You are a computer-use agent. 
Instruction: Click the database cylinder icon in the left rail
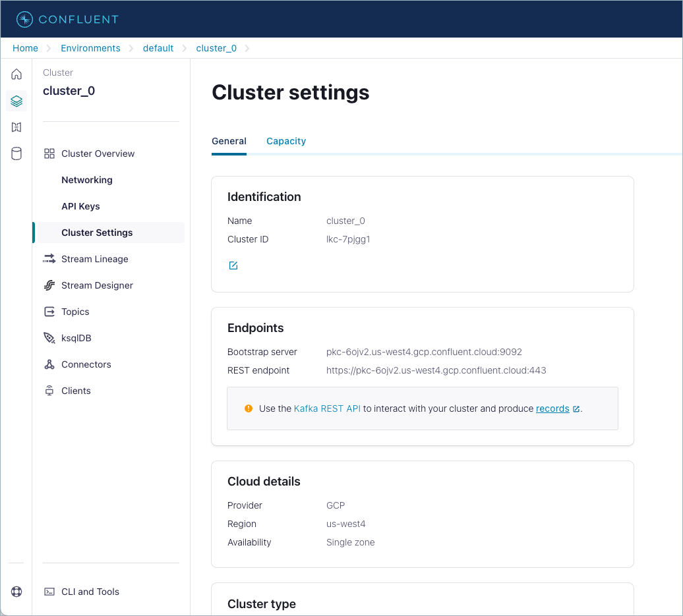tap(16, 154)
